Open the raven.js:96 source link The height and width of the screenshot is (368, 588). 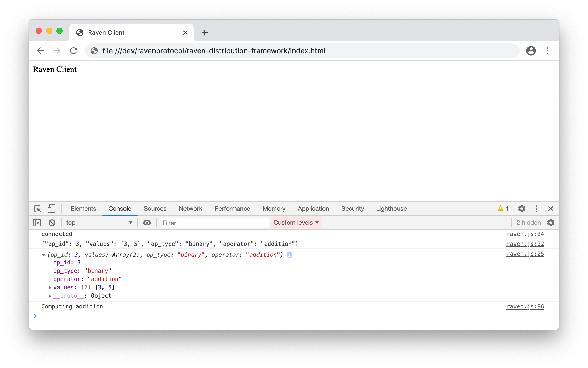[525, 306]
